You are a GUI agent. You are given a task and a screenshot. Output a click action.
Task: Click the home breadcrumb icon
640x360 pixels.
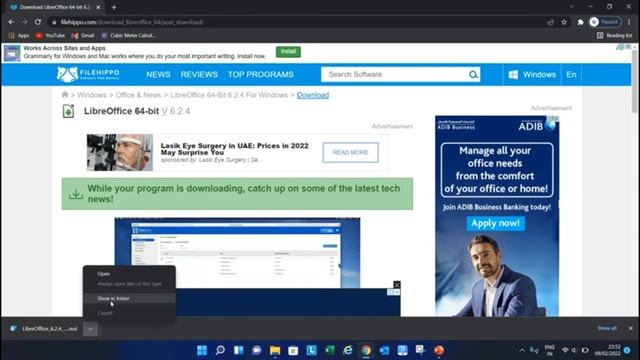(x=65, y=95)
